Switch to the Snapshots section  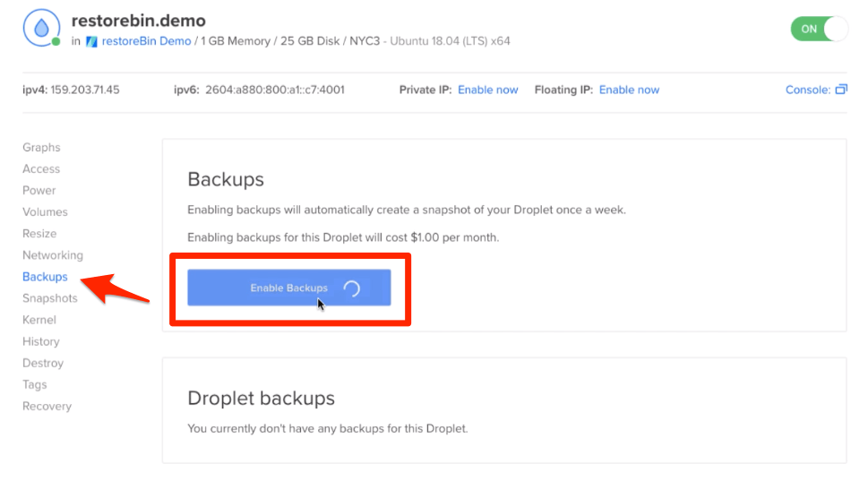click(50, 298)
